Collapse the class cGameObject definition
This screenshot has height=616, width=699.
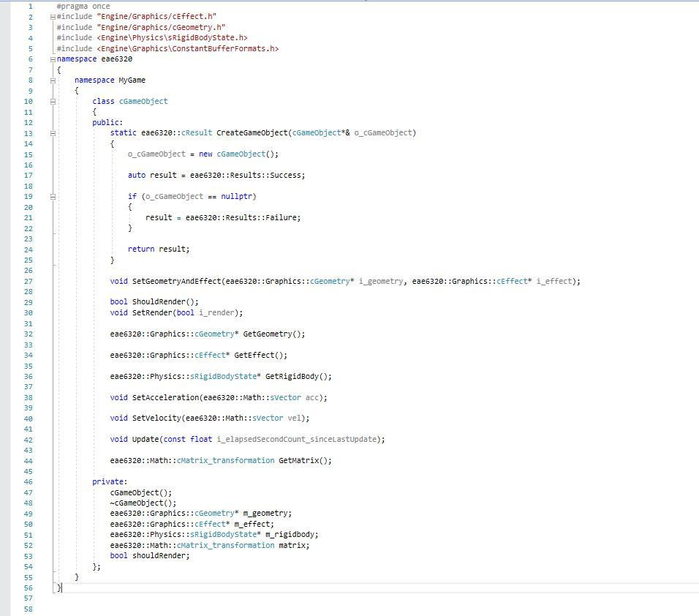pos(53,102)
